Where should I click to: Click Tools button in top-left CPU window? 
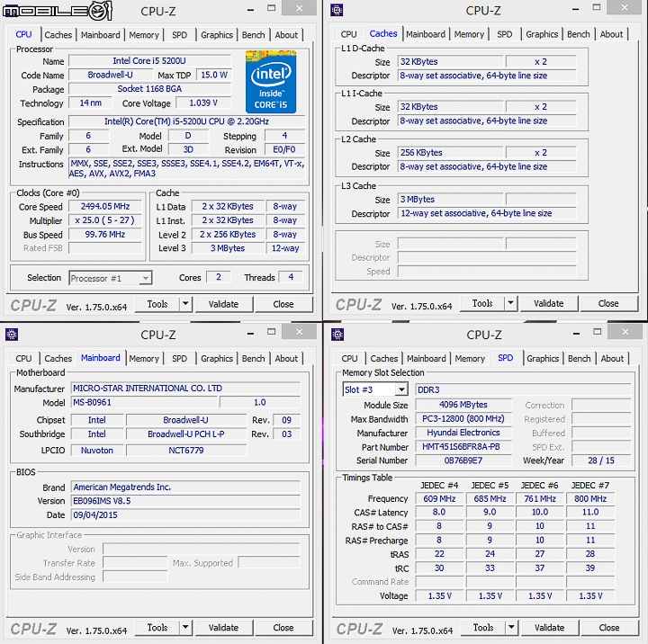[157, 304]
